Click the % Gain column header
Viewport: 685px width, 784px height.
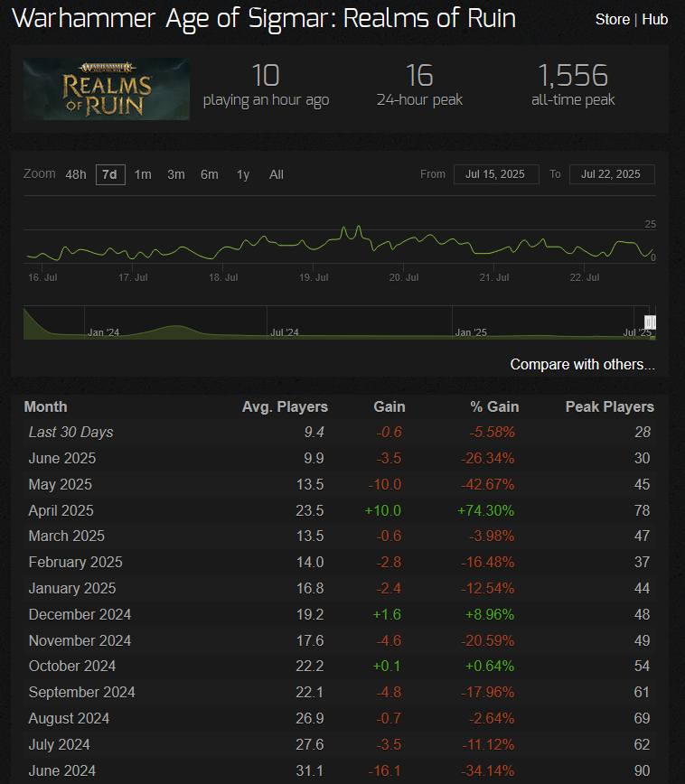(x=494, y=406)
